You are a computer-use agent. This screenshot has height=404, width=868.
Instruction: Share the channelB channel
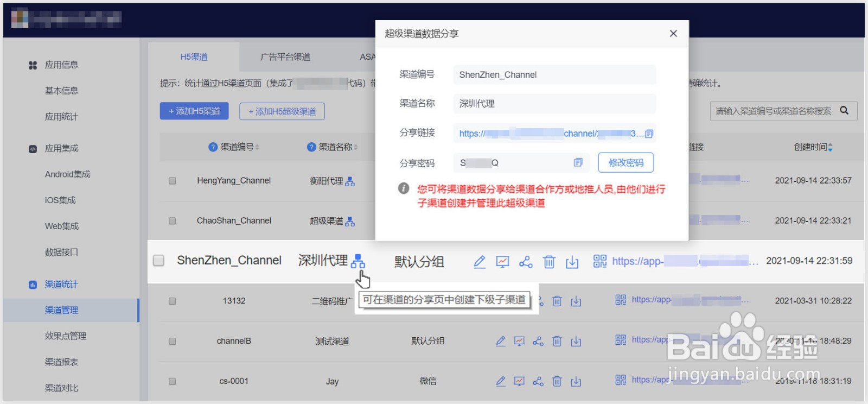pos(538,342)
